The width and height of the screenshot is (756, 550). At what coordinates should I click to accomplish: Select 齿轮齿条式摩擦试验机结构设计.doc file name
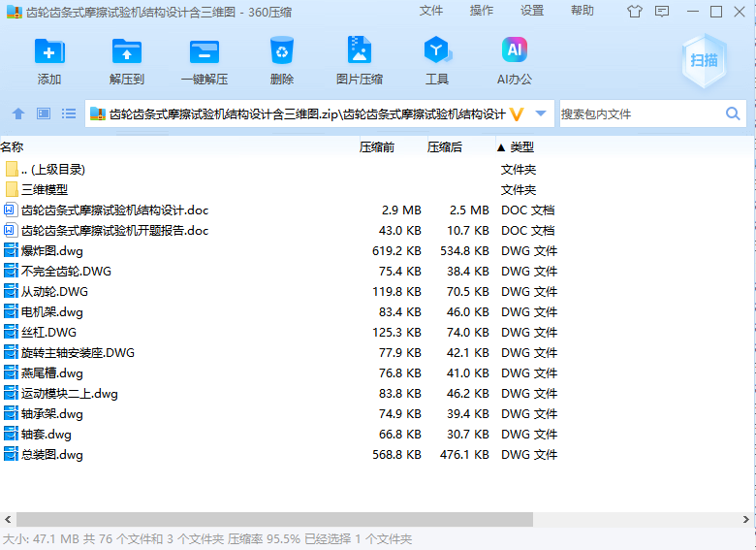click(114, 210)
